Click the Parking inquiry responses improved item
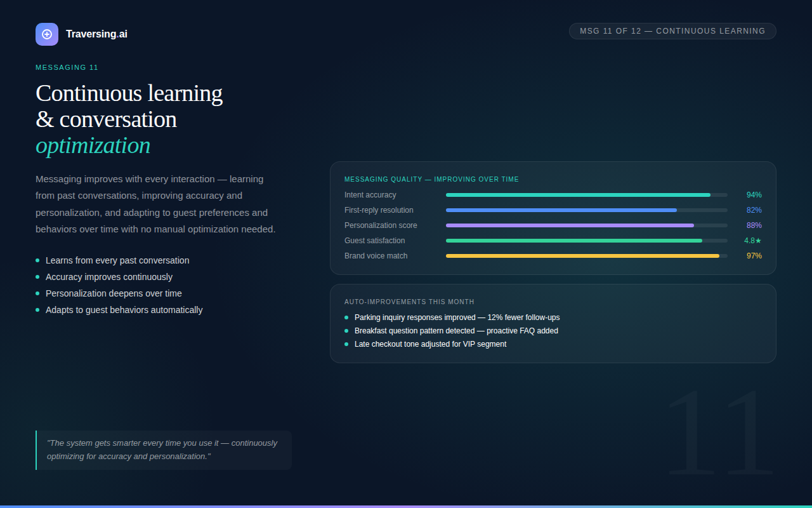The image size is (812, 508). tap(457, 317)
